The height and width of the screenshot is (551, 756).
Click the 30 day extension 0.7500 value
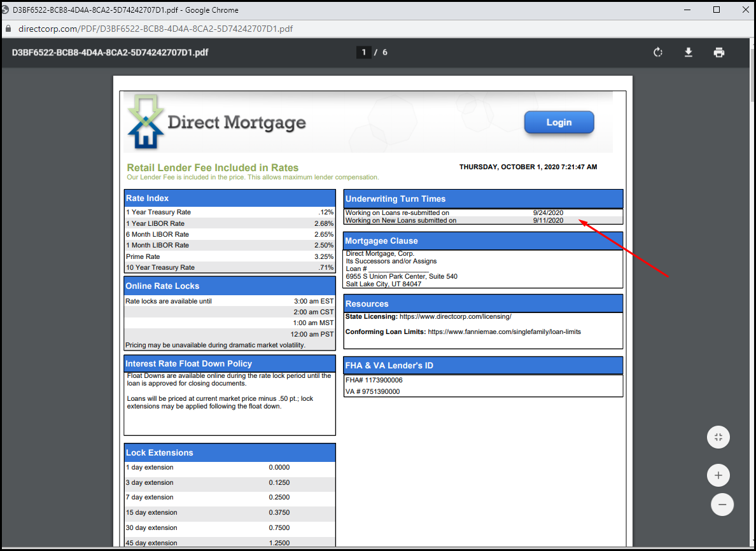[x=279, y=528]
